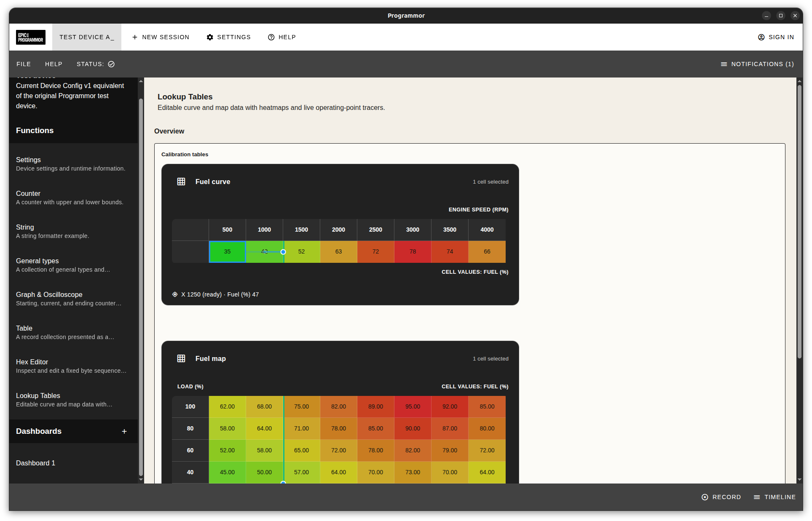Select Fuel curve cell with value 72
This screenshot has height=521, width=812.
[x=375, y=251]
